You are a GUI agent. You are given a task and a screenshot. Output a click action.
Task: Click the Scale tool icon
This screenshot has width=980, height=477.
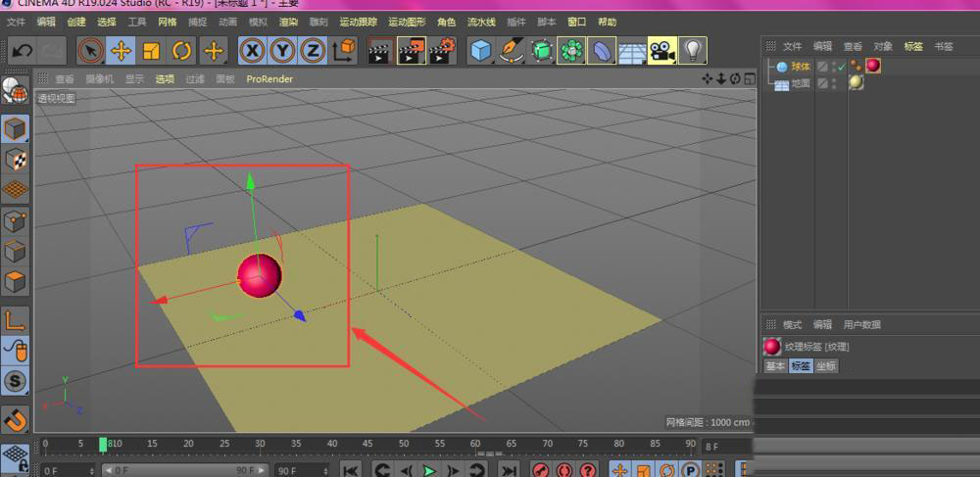point(152,50)
